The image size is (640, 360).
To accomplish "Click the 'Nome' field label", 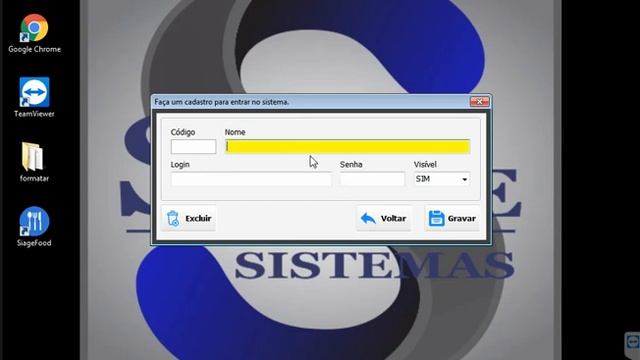I will [x=235, y=132].
